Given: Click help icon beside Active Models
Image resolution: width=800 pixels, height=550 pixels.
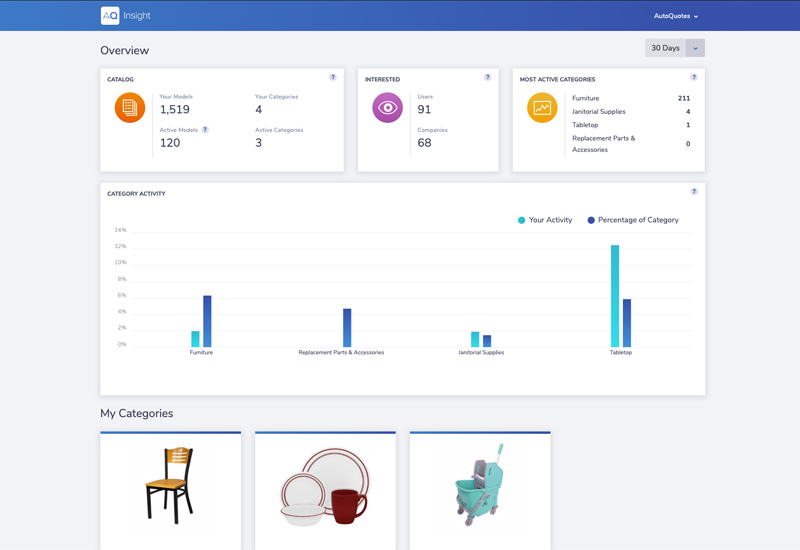Looking at the screenshot, I should [x=205, y=130].
